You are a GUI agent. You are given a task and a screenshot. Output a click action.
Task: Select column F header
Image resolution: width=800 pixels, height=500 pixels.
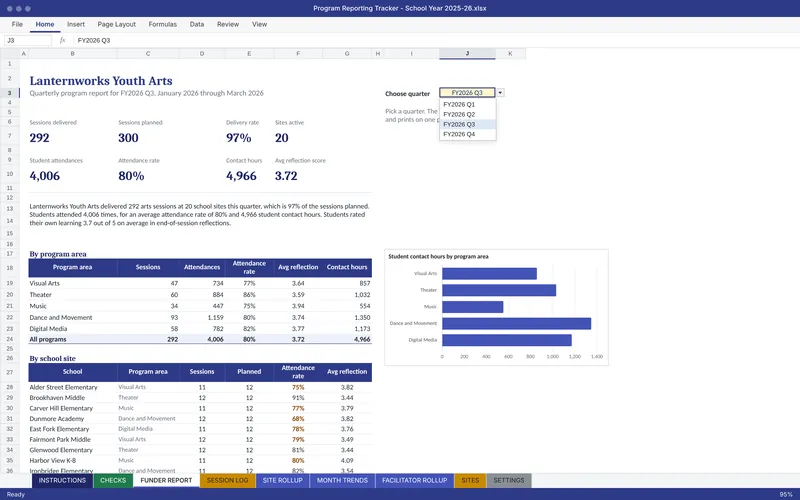click(298, 54)
